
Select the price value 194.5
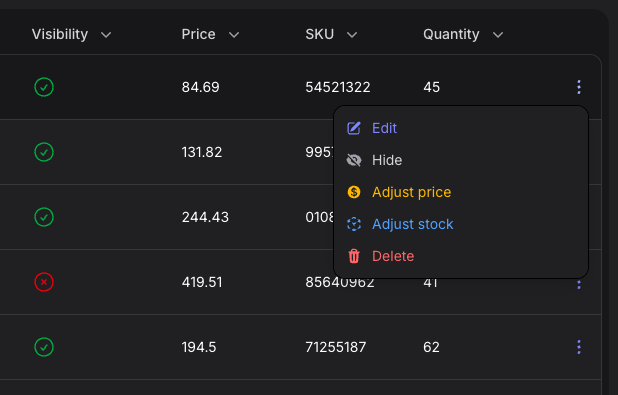point(199,347)
